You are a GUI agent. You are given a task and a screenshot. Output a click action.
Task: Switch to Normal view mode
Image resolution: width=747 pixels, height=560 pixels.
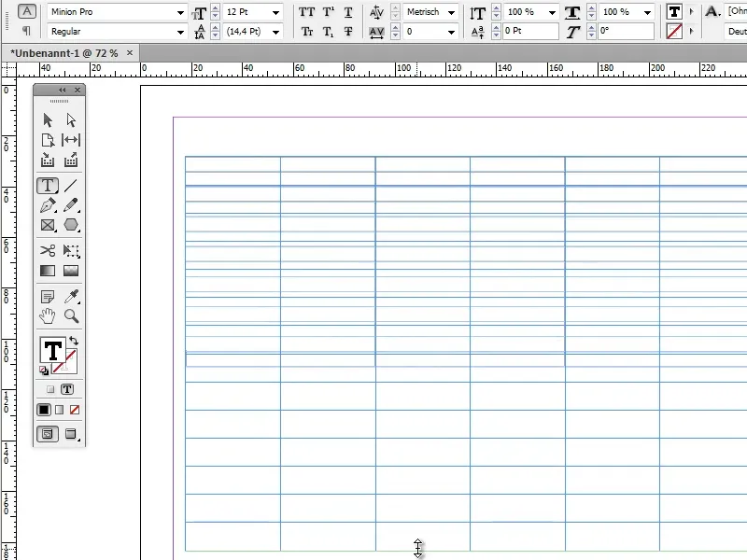[x=48, y=434]
